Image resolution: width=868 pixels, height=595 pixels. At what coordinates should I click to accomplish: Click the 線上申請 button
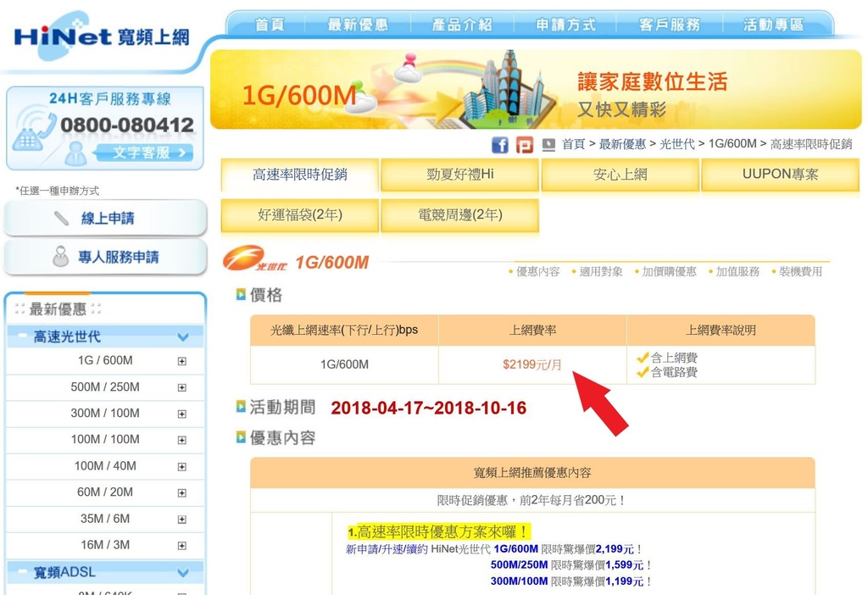[x=105, y=218]
